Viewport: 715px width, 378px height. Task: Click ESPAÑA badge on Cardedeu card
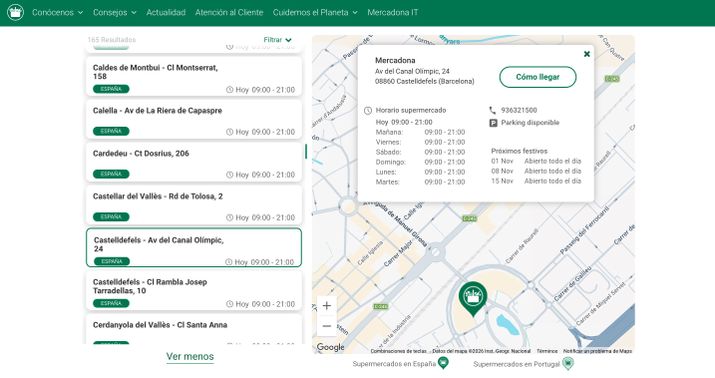(x=111, y=174)
